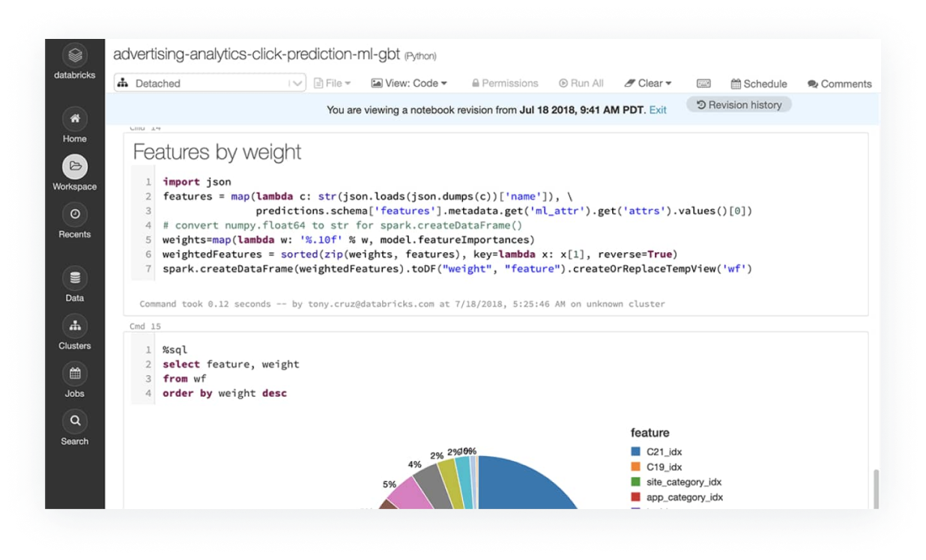Image resolution: width=926 pixels, height=560 pixels.
Task: Open the Workspace folder icon
Action: 75,166
